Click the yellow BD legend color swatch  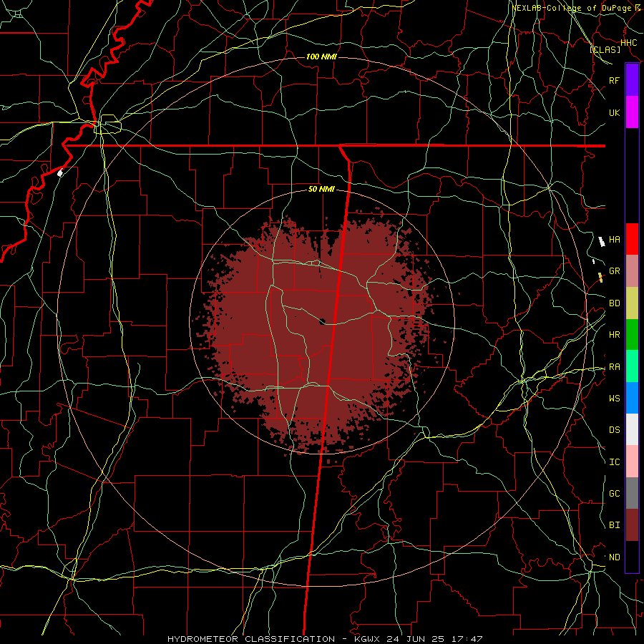point(632,303)
